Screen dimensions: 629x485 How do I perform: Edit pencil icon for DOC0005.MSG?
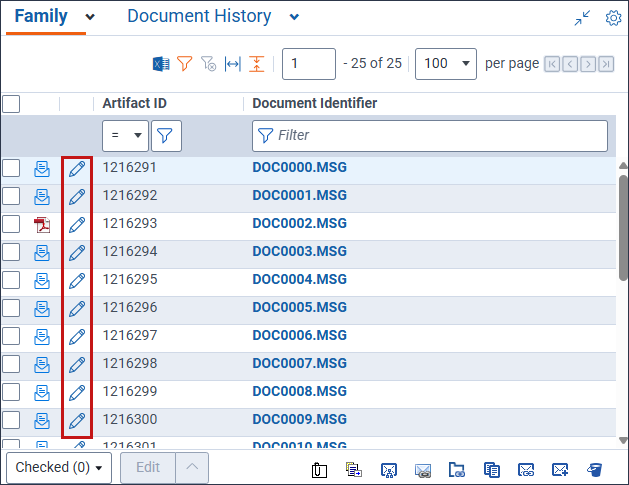point(77,309)
